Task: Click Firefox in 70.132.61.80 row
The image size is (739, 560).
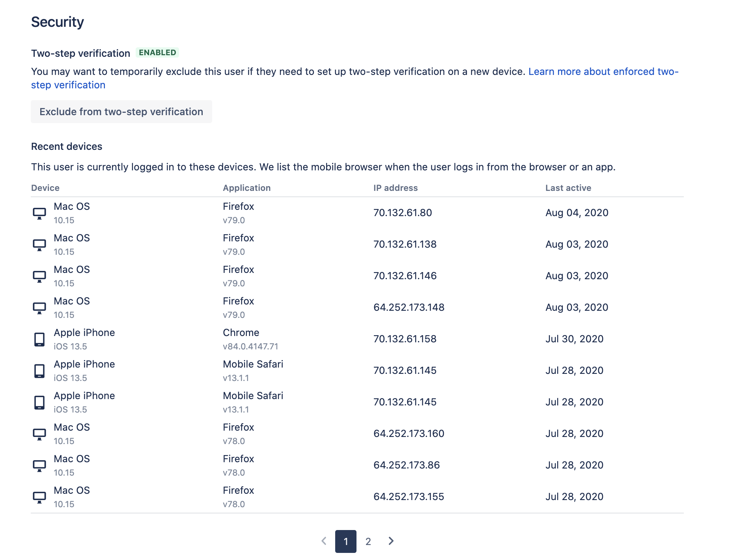Action: coord(238,206)
